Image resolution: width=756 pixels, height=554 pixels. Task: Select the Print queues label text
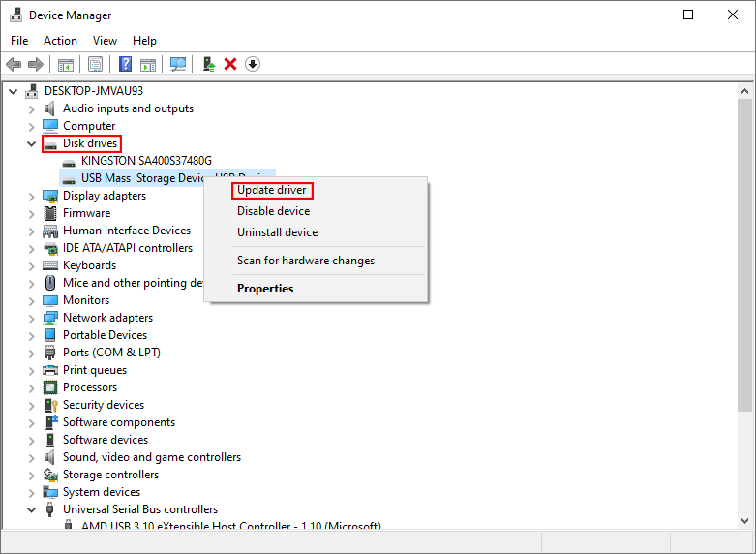click(95, 370)
